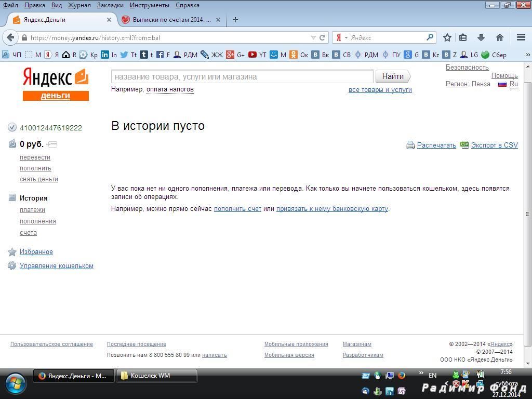Open the Sberbank 'Сбер' bookmark

click(x=494, y=55)
